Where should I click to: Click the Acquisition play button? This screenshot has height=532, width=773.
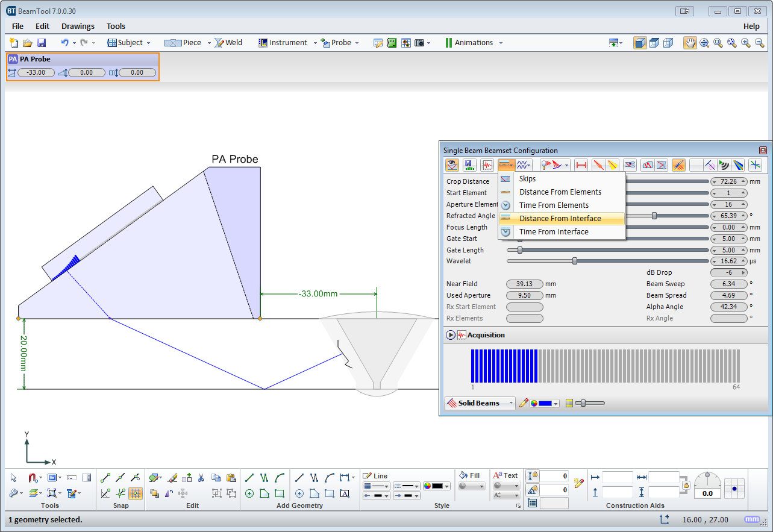point(451,335)
